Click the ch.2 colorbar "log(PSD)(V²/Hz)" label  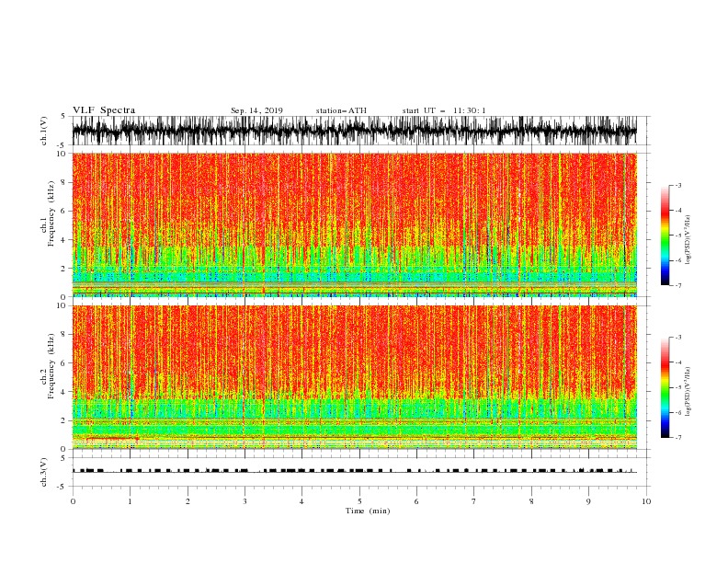click(688, 392)
